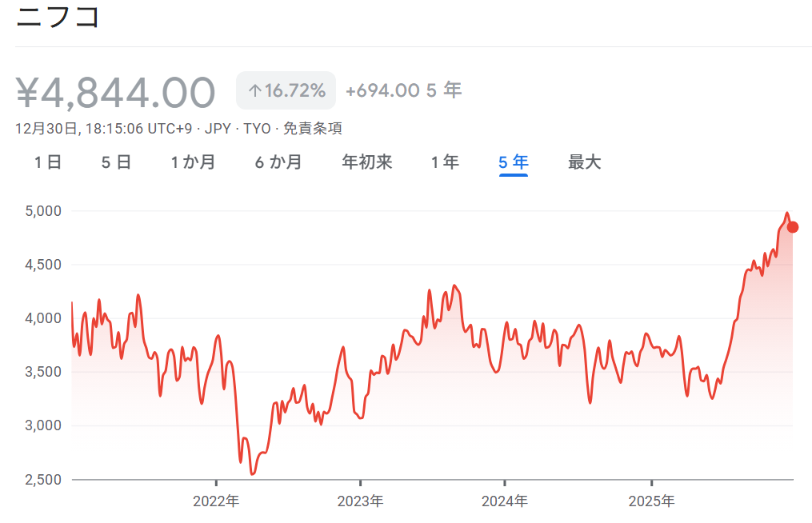Click the 16.72% change badge
Viewport: 812px width, 523px height.
pos(286,90)
